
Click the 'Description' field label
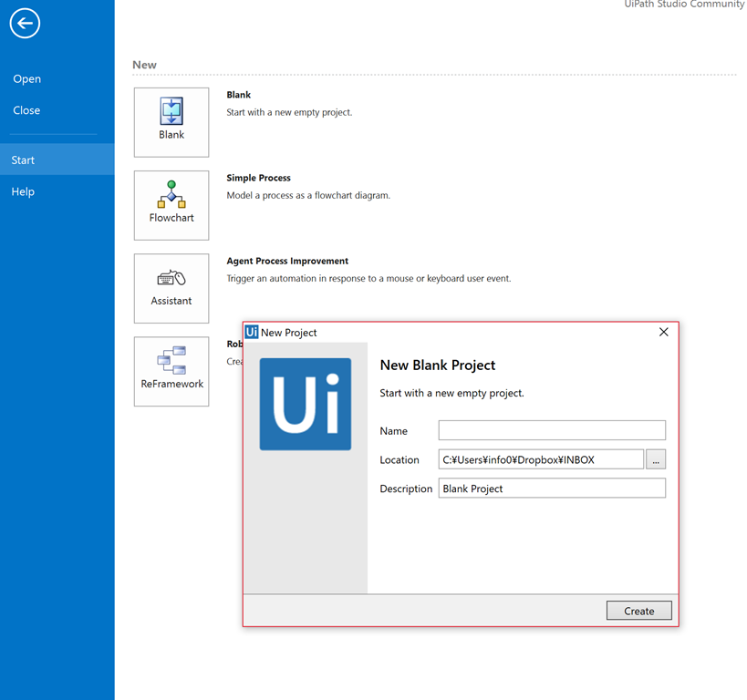tap(406, 489)
